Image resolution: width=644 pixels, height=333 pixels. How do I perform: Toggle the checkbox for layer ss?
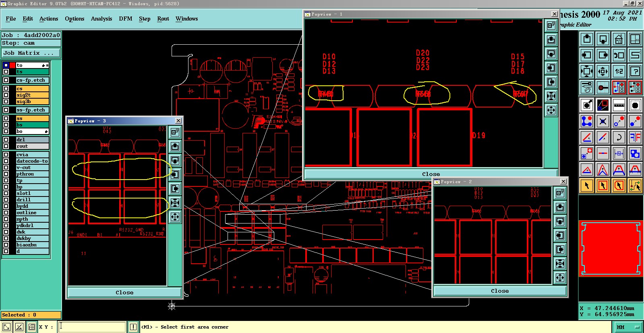point(6,118)
